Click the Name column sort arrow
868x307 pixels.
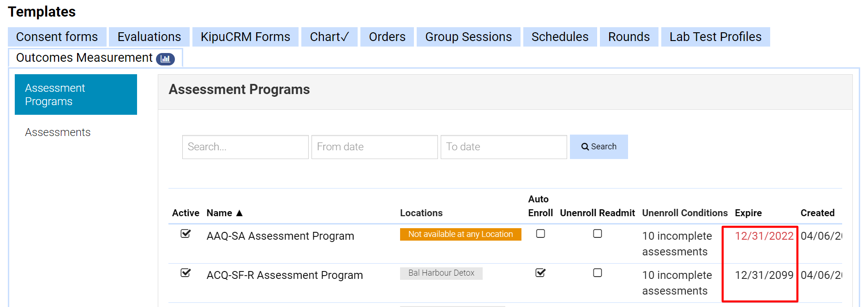(239, 213)
